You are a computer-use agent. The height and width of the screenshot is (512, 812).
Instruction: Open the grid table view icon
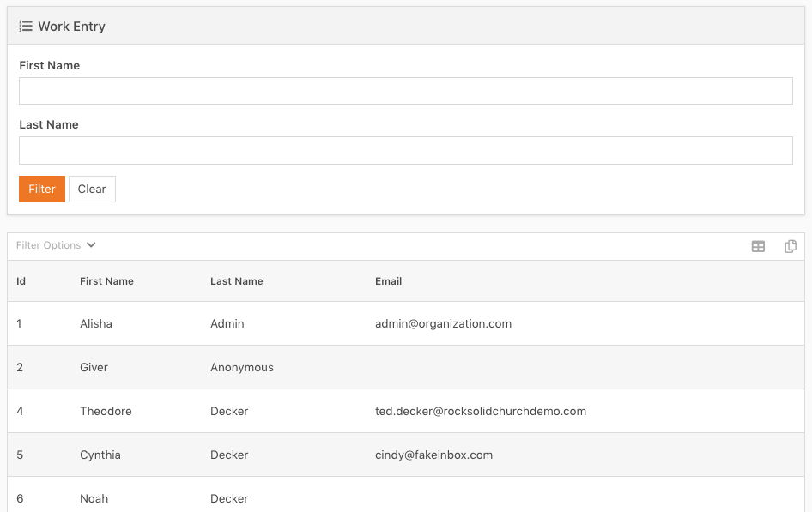pos(758,247)
